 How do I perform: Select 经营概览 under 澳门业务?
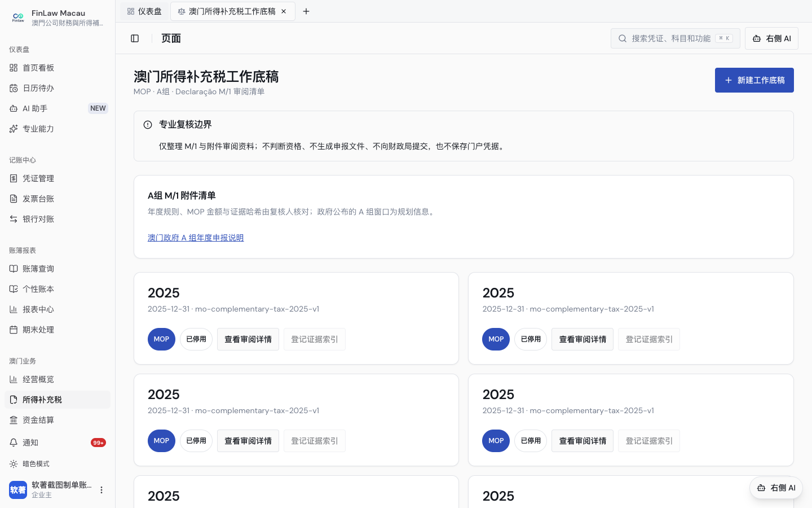tap(58, 379)
